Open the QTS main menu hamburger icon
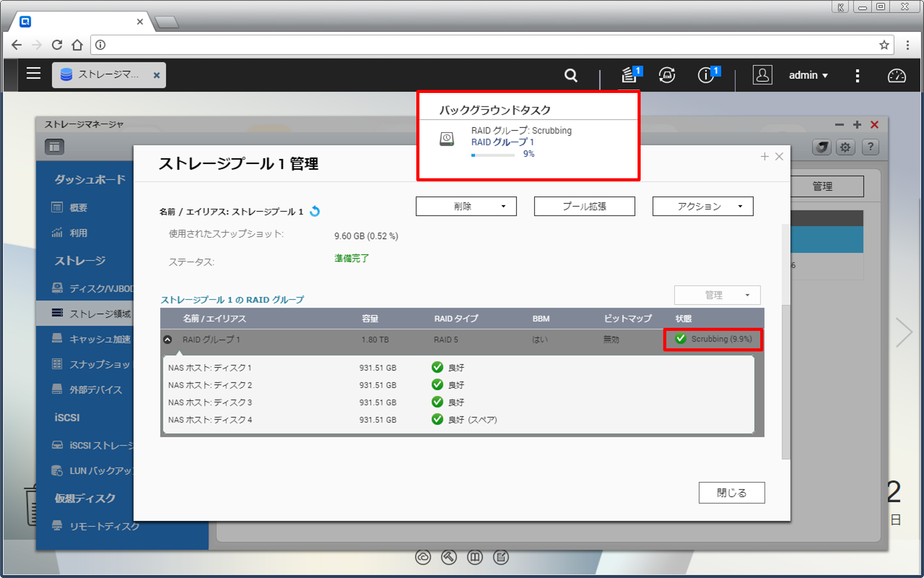This screenshot has height=578, width=924. click(33, 74)
